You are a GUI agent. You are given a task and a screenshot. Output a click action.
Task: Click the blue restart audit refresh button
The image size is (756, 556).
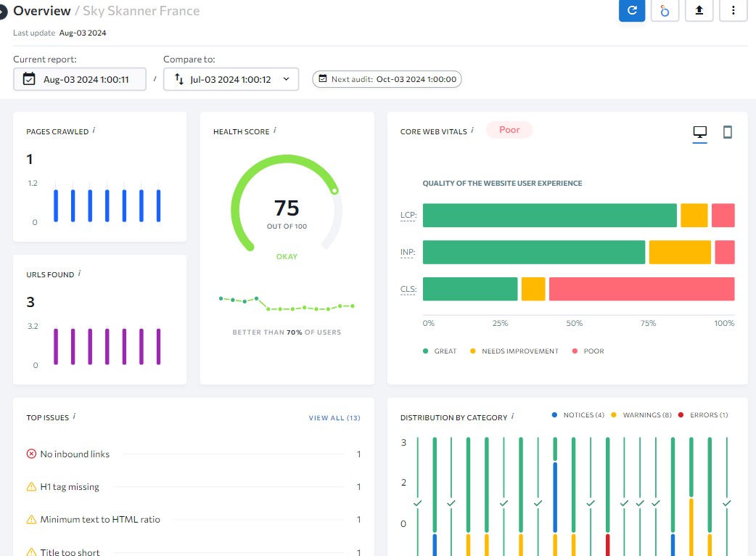(x=632, y=10)
